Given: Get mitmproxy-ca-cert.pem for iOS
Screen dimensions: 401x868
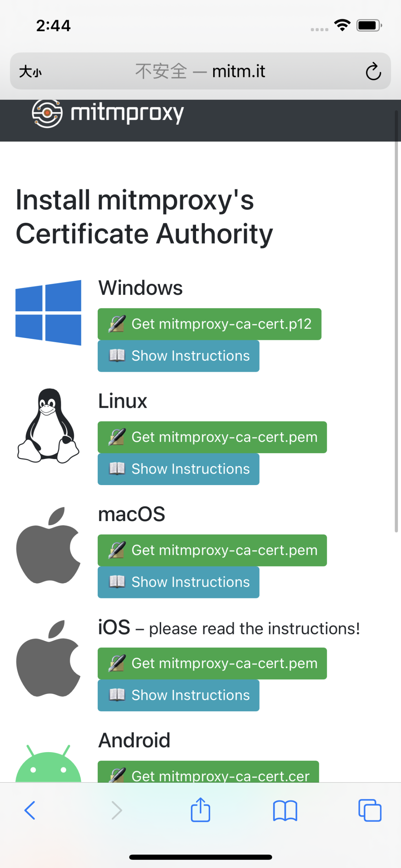Looking at the screenshot, I should click(x=212, y=663).
